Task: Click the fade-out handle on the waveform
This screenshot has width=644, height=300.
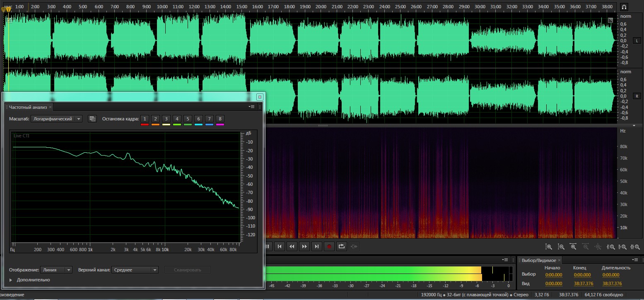Action: pyautogui.click(x=610, y=20)
